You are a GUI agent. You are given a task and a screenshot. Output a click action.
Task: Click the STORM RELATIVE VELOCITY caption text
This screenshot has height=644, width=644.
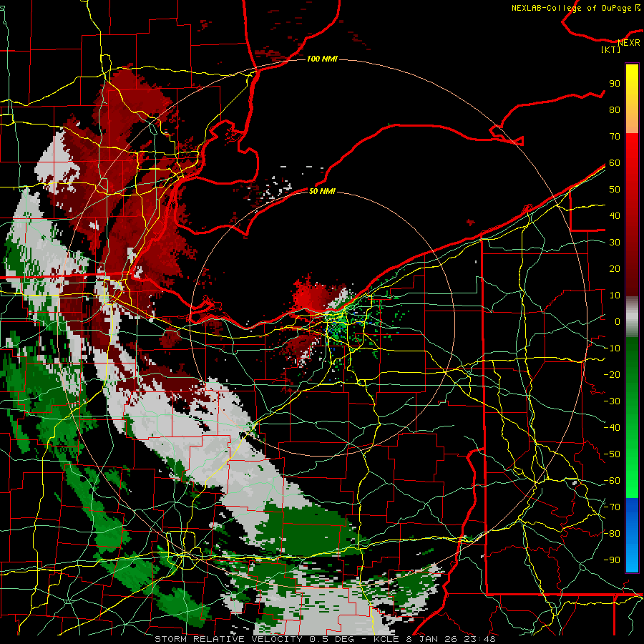pyautogui.click(x=228, y=639)
